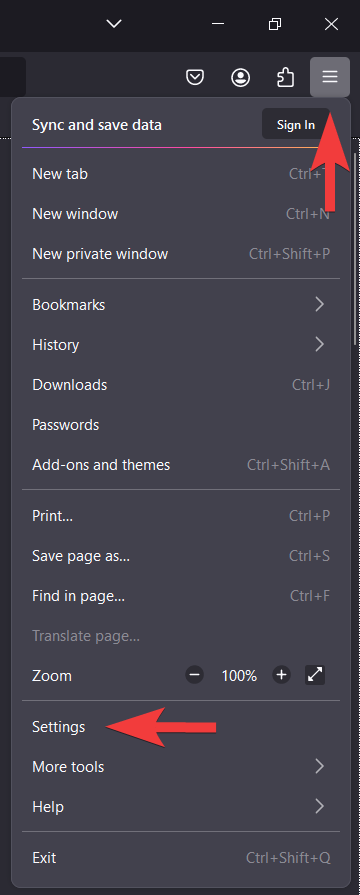360x895 pixels.
Task: Open the Firefox account icon
Action: [240, 77]
